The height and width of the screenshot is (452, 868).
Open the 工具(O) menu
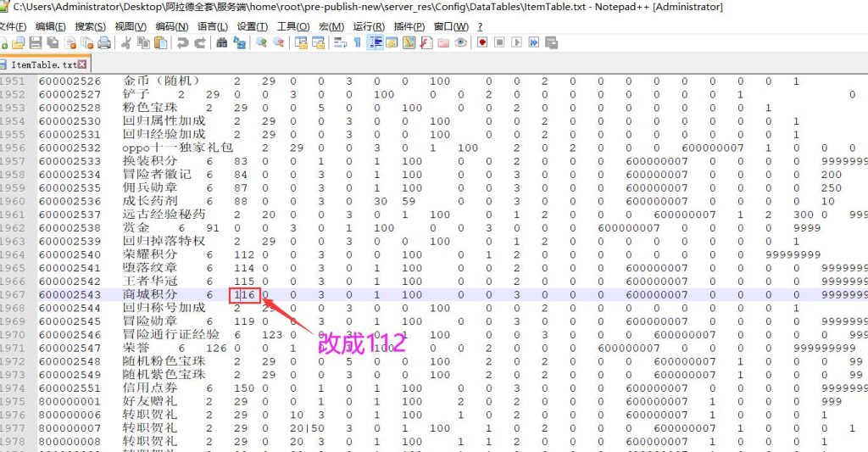click(x=293, y=26)
